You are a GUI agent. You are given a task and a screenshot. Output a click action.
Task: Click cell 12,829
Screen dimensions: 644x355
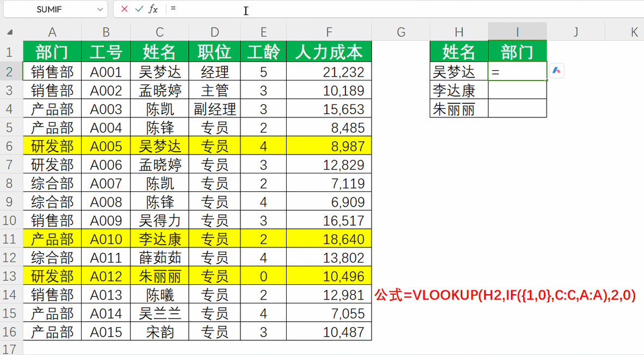pos(329,165)
